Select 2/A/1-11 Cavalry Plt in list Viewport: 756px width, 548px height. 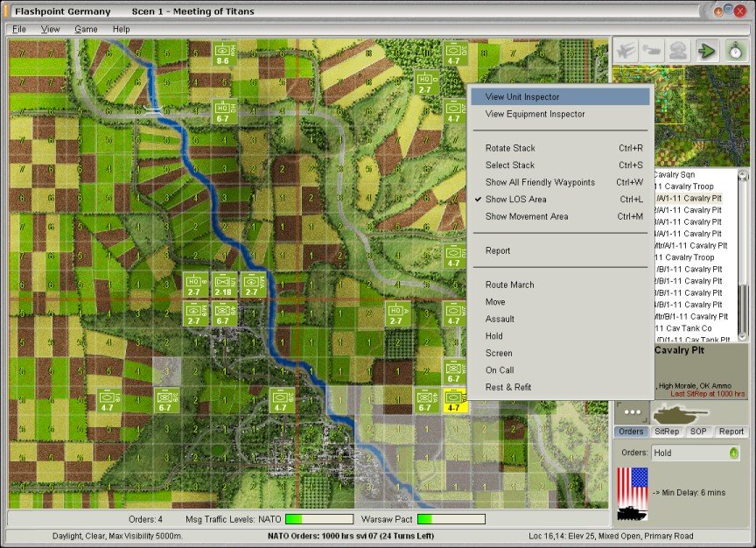tap(688, 210)
